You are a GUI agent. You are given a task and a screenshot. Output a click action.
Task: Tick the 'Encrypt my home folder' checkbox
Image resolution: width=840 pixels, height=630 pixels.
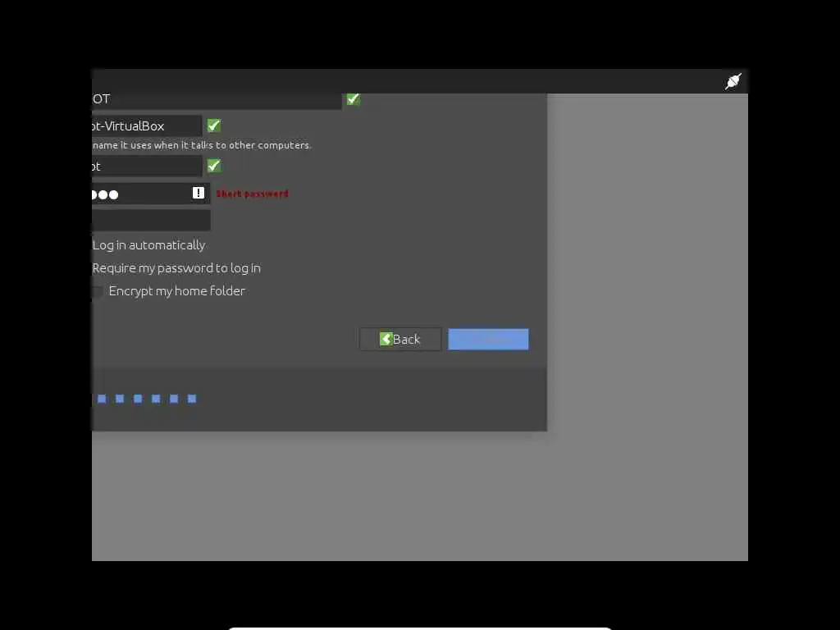pyautogui.click(x=97, y=291)
